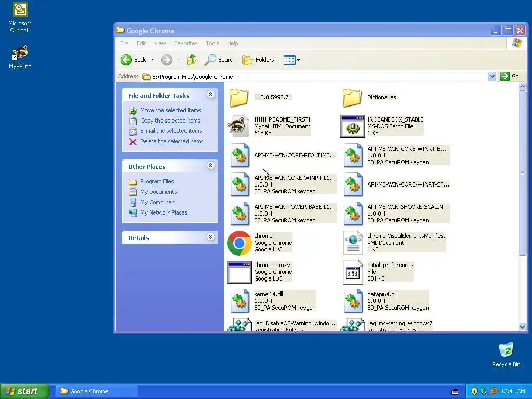Select the API-MS-WIN-SHCORE-SCALIN file icon

point(353,214)
